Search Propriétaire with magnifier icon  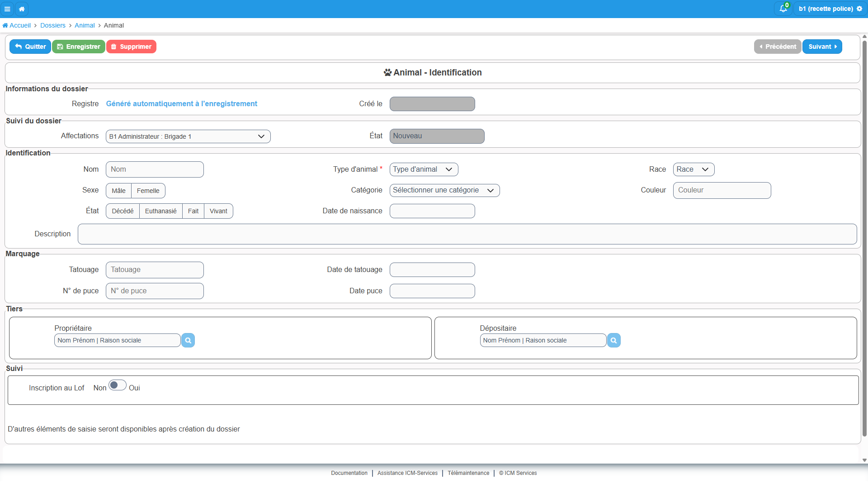pos(188,340)
